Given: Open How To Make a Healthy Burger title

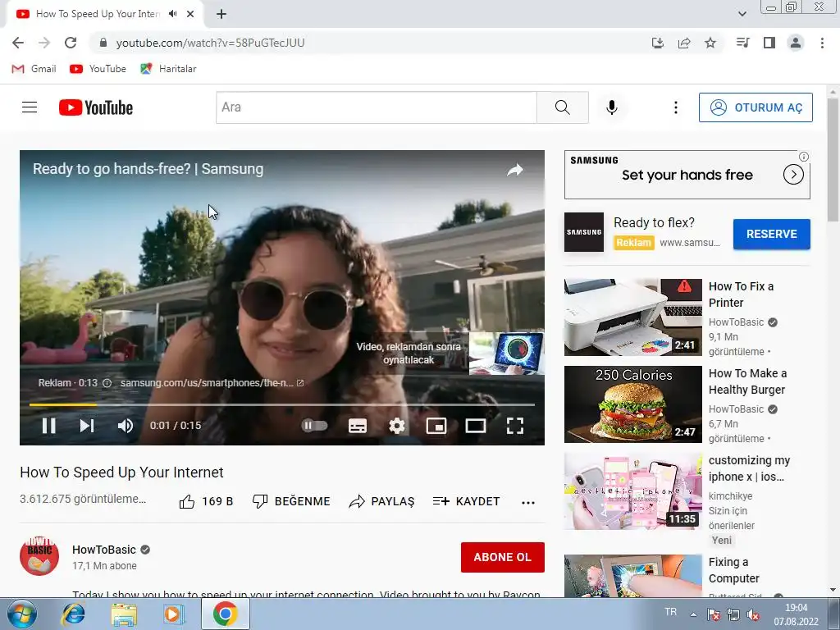Looking at the screenshot, I should (x=748, y=381).
